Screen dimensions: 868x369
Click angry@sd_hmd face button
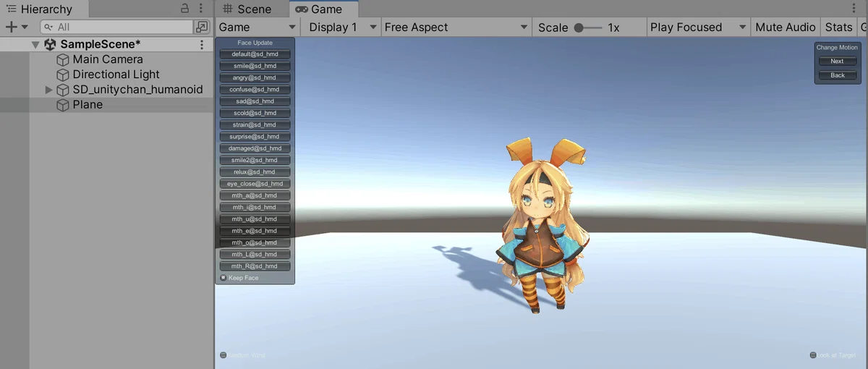tap(255, 77)
